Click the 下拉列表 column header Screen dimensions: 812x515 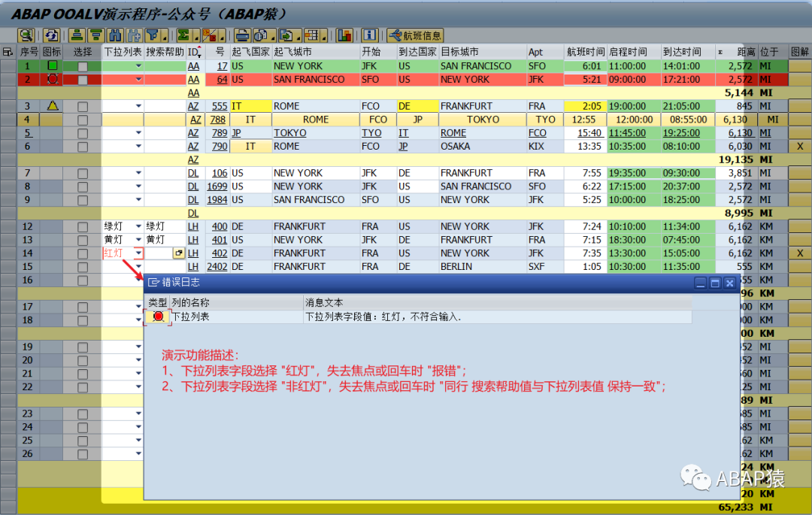(x=123, y=52)
